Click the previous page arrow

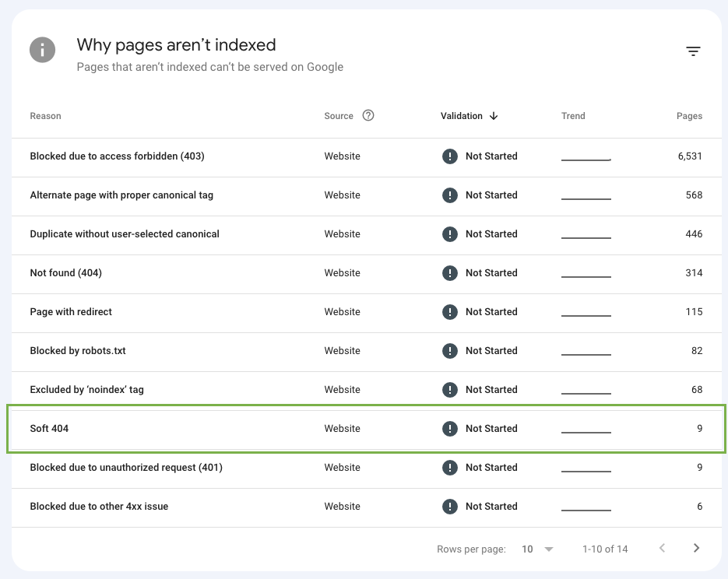[662, 549]
